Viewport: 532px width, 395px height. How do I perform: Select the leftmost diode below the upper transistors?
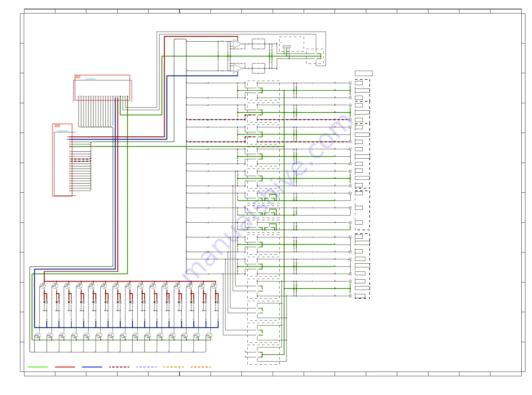coord(44,302)
